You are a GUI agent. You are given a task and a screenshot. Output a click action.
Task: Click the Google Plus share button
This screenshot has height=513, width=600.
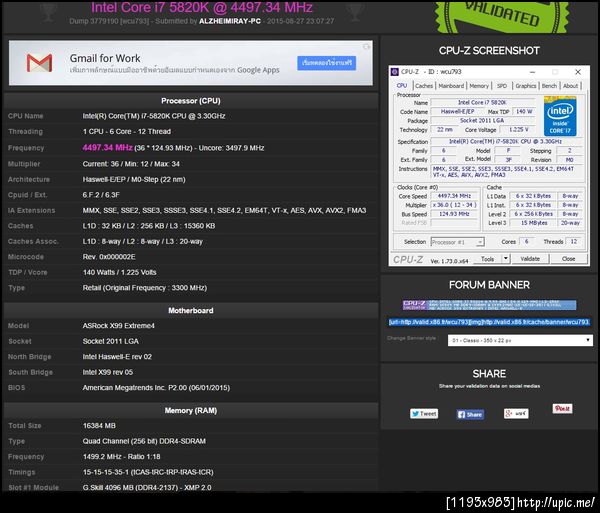point(516,413)
